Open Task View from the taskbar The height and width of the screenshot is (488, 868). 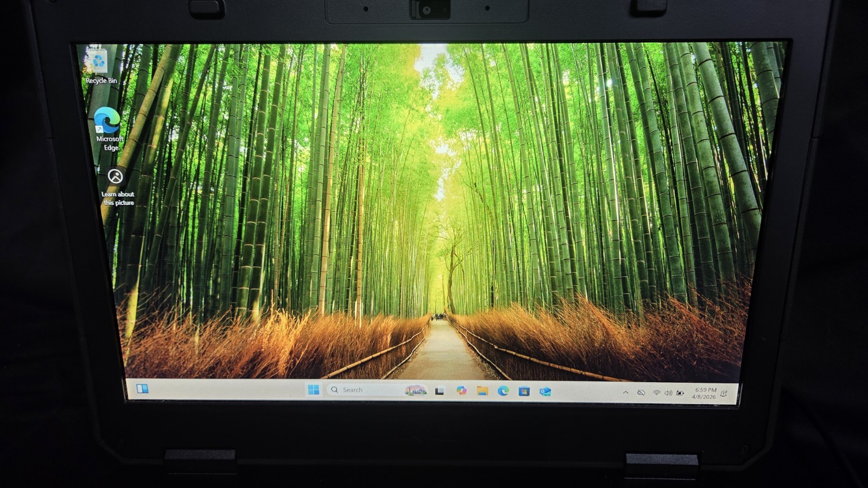tap(439, 390)
